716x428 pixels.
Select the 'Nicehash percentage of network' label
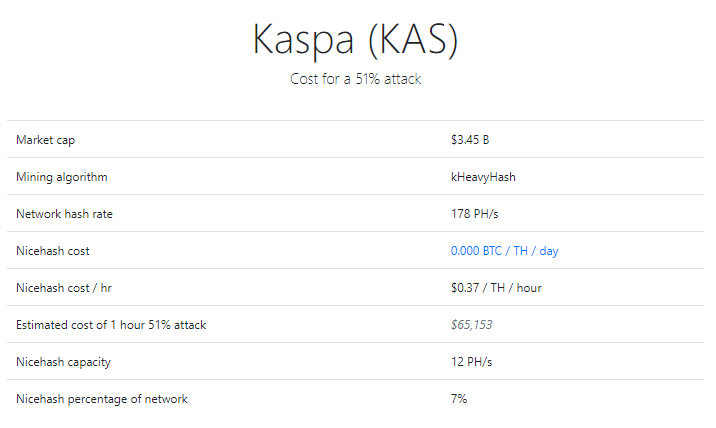tap(102, 399)
